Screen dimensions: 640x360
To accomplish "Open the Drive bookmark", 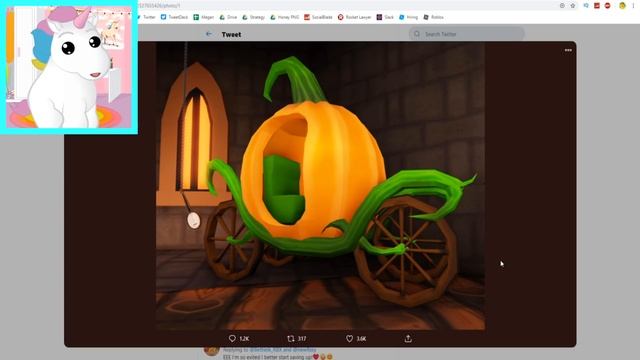I will [228, 17].
